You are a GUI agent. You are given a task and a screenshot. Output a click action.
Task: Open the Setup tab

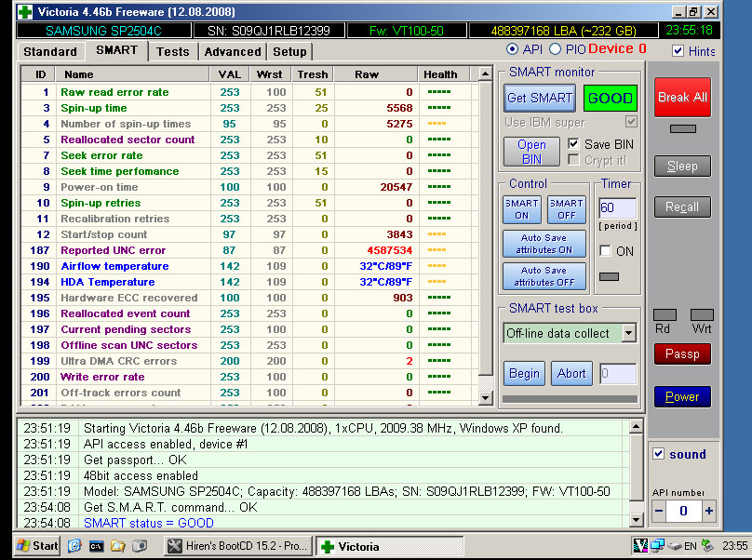point(289,52)
